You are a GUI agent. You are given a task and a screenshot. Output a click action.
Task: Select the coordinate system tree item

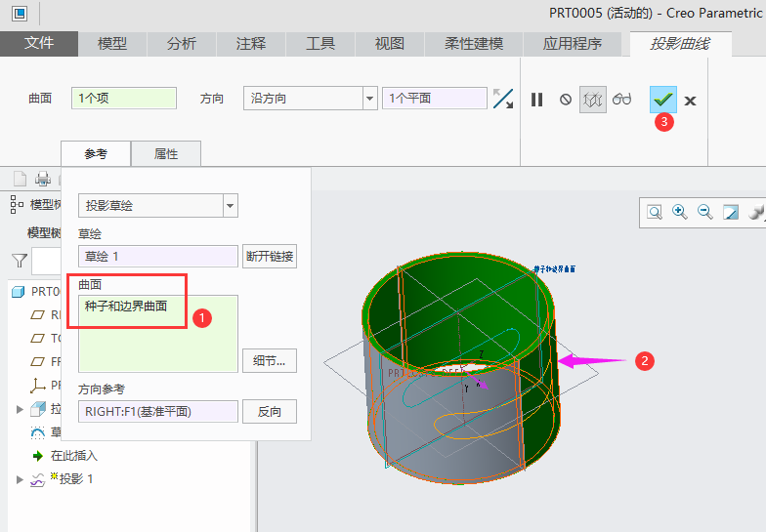click(46, 385)
